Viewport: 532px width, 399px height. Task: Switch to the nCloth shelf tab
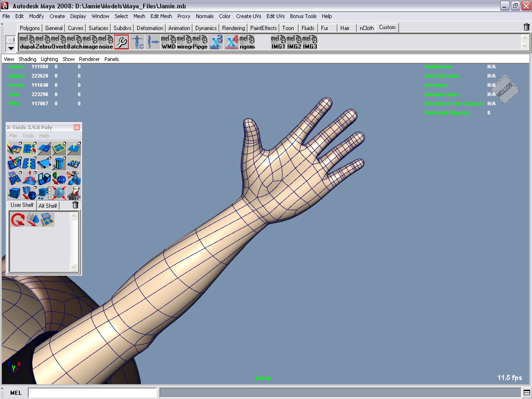(x=366, y=28)
